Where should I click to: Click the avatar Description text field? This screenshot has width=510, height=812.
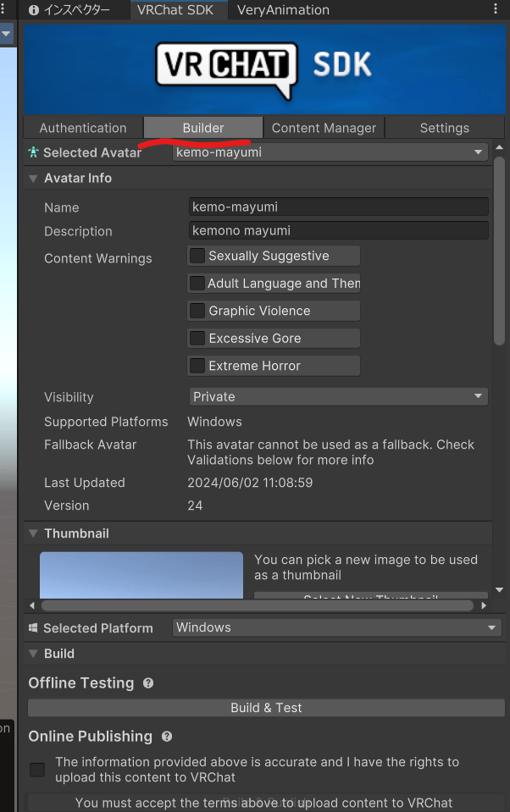tap(338, 231)
